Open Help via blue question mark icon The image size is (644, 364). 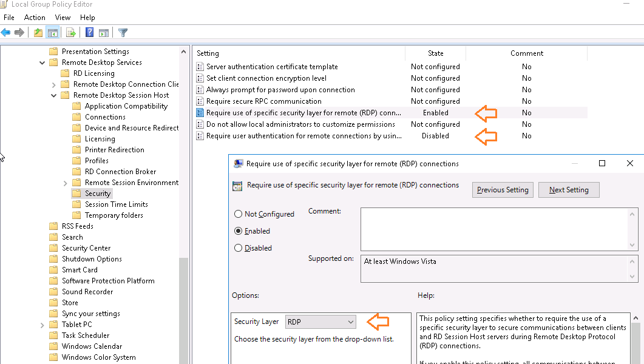tap(89, 32)
